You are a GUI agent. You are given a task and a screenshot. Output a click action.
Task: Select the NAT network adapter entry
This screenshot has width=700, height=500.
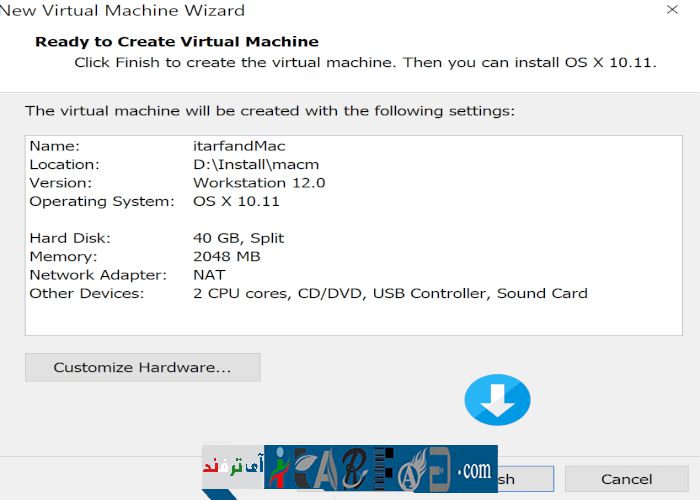point(209,274)
